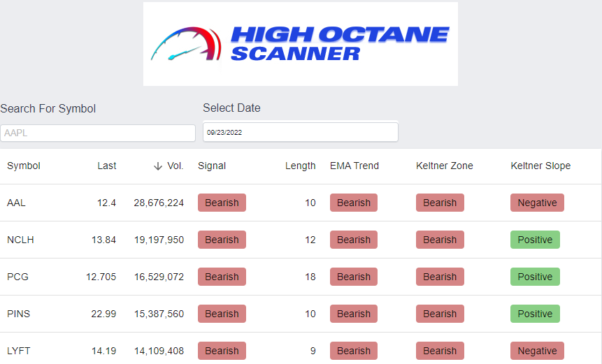Click the Bearish Signal badge for PCG
This screenshot has height=364, width=602.
(x=222, y=277)
